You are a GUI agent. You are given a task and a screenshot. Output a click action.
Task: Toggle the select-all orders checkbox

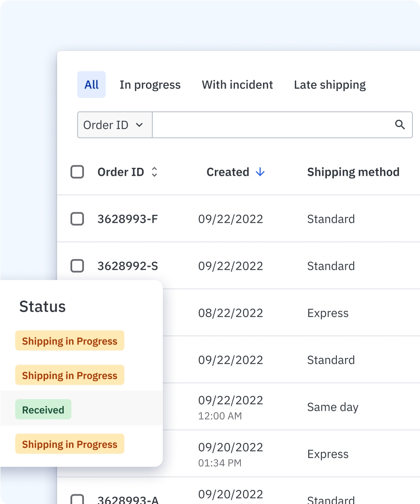77,172
